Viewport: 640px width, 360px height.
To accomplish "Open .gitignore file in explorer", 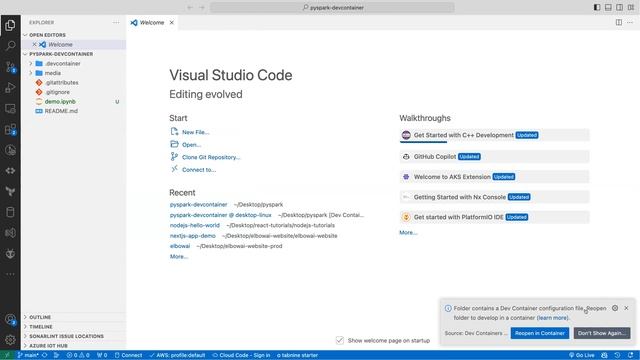I will pyautogui.click(x=57, y=92).
